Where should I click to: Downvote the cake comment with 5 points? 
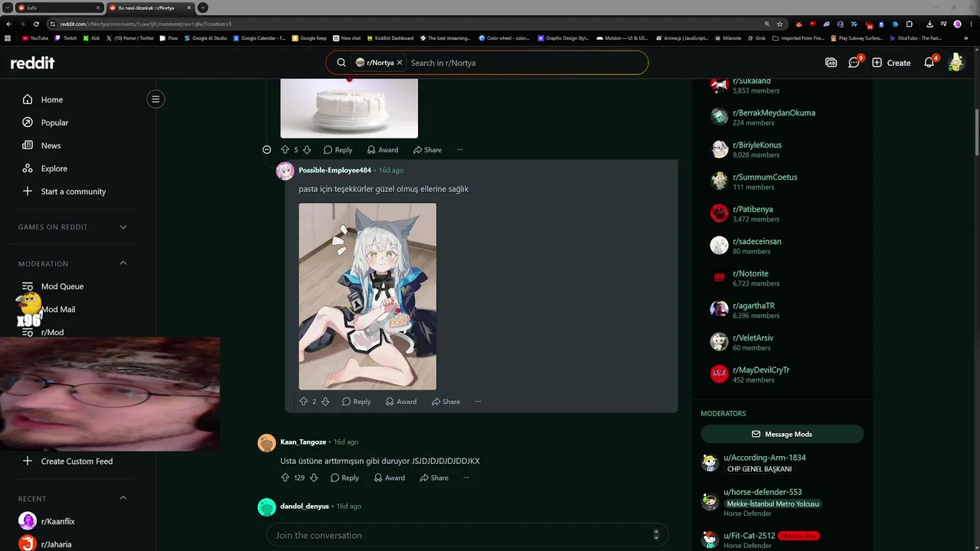coord(307,150)
